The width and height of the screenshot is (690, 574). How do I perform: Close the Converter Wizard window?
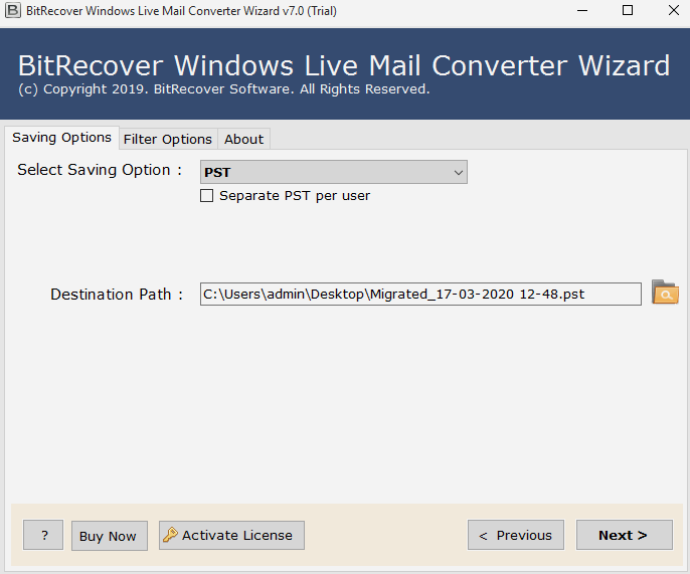(x=673, y=11)
